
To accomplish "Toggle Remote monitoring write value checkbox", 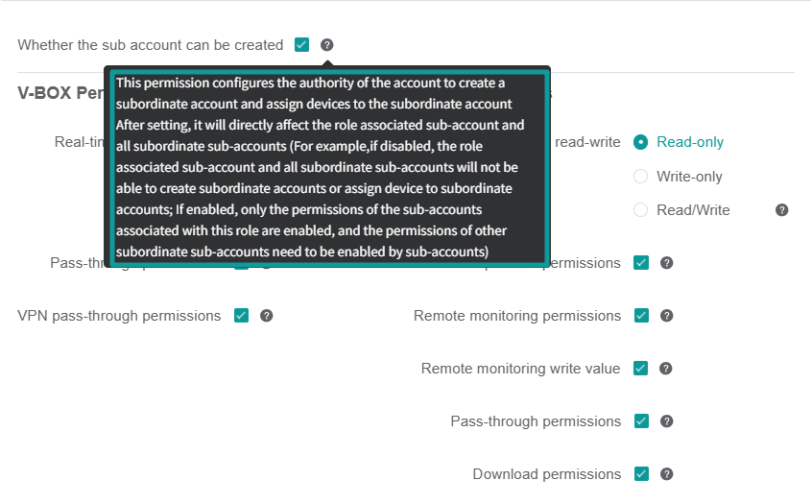I will 640,369.
